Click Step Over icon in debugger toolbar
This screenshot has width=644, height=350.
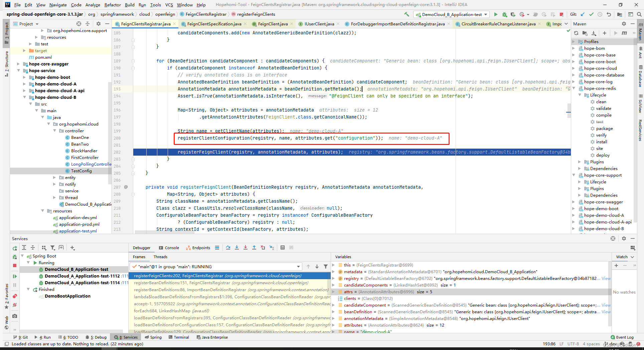coord(228,247)
